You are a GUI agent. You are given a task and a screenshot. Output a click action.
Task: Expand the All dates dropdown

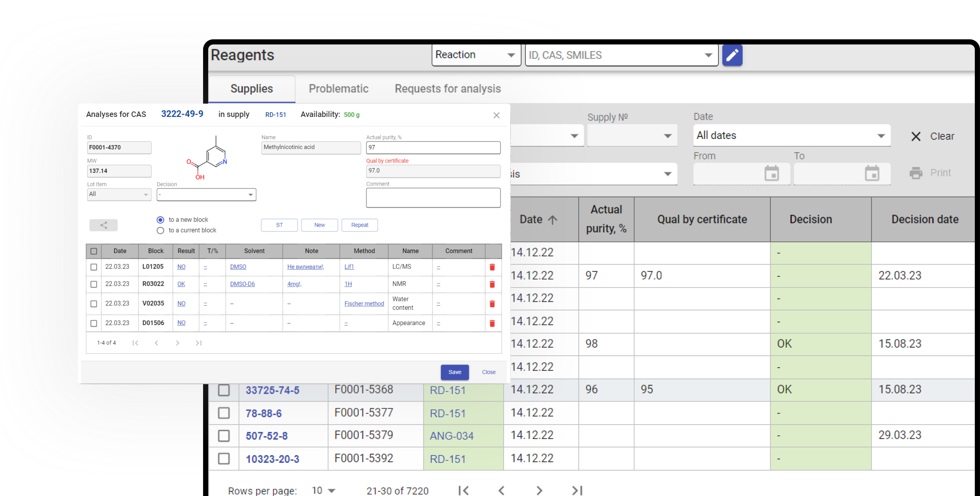pos(791,136)
